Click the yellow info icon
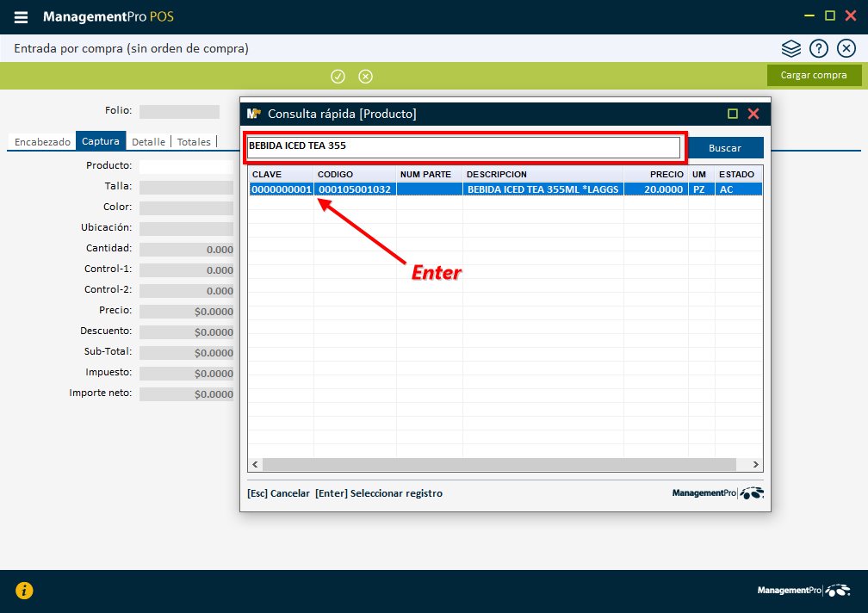Image resolution: width=868 pixels, height=613 pixels. coord(24,591)
